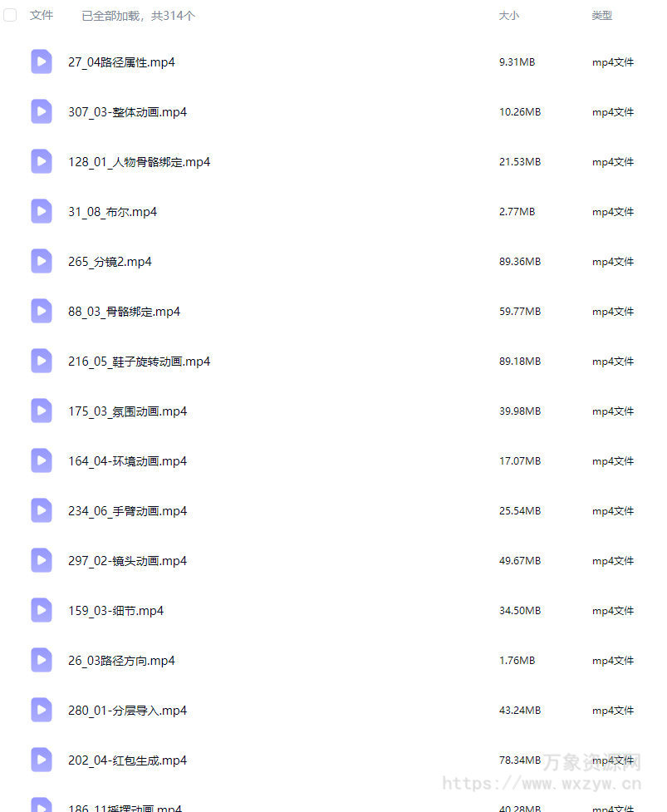Click the video icon for 31_08_布尔.mp4
Viewport: 667px width, 812px height.
pos(42,211)
